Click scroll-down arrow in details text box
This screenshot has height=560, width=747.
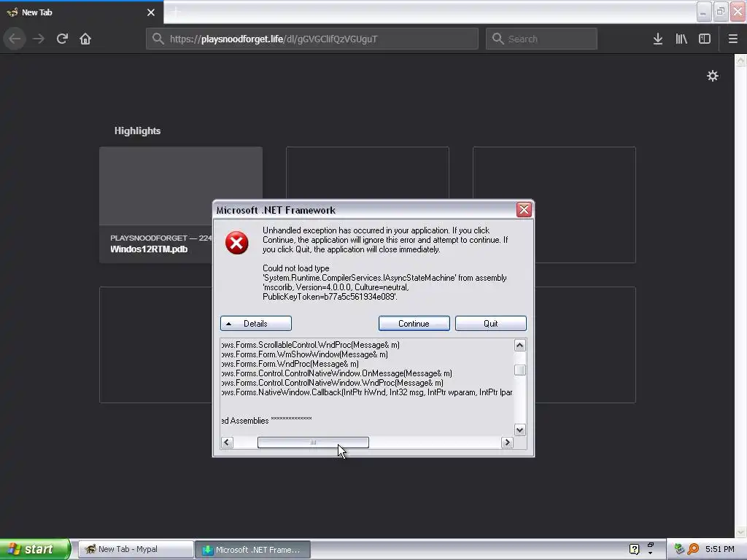(519, 429)
